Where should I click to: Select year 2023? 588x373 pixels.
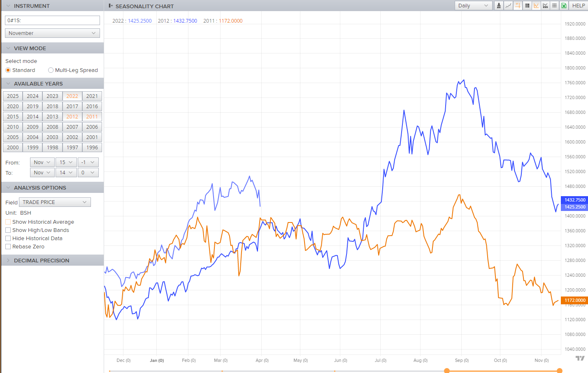[x=52, y=96]
